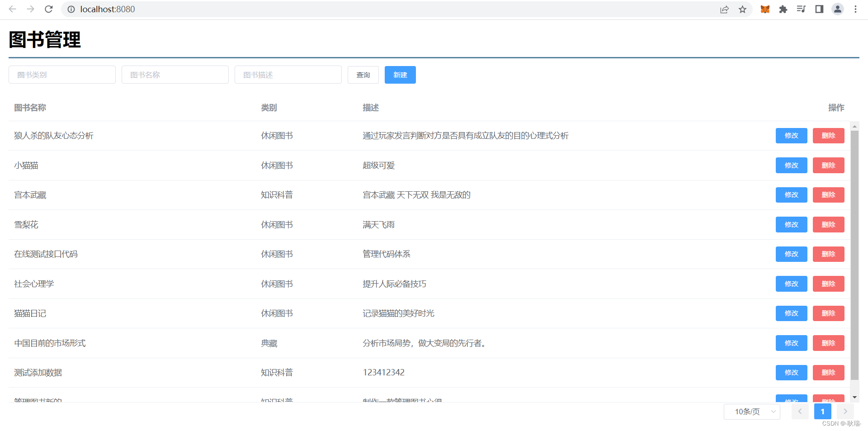Bookmark this page with the star icon
Image resolution: width=868 pixels, height=431 pixels.
742,9
